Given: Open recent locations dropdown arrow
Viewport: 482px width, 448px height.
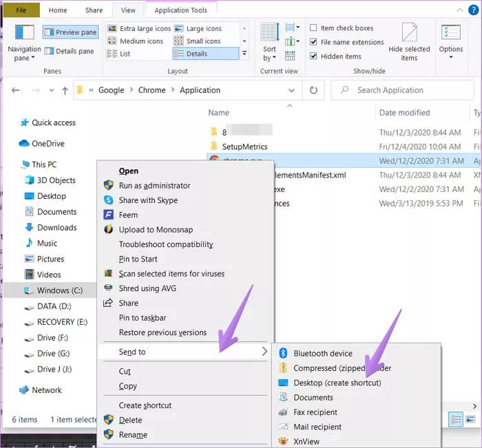Looking at the screenshot, I should (x=52, y=90).
